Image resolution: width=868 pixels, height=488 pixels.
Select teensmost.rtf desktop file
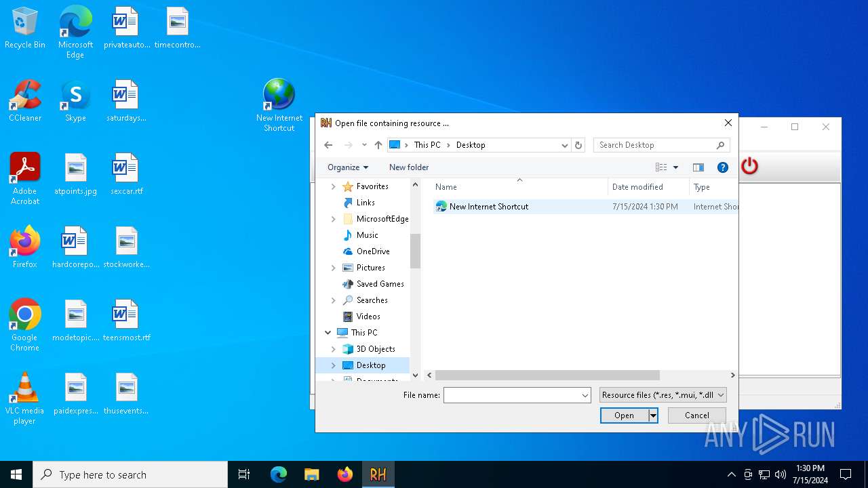click(x=126, y=321)
